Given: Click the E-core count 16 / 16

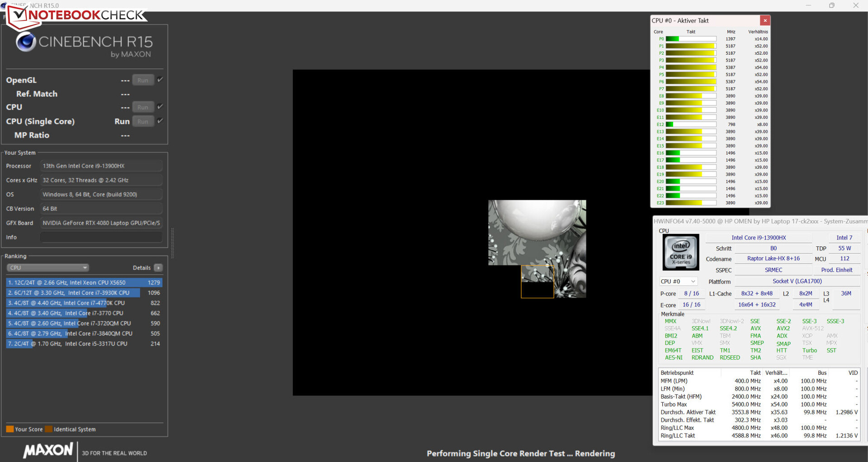Looking at the screenshot, I should [691, 305].
